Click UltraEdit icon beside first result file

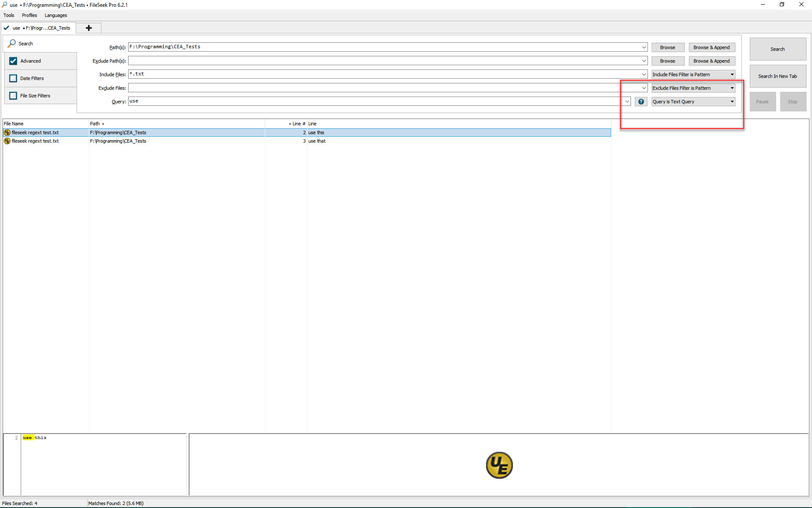[7, 133]
